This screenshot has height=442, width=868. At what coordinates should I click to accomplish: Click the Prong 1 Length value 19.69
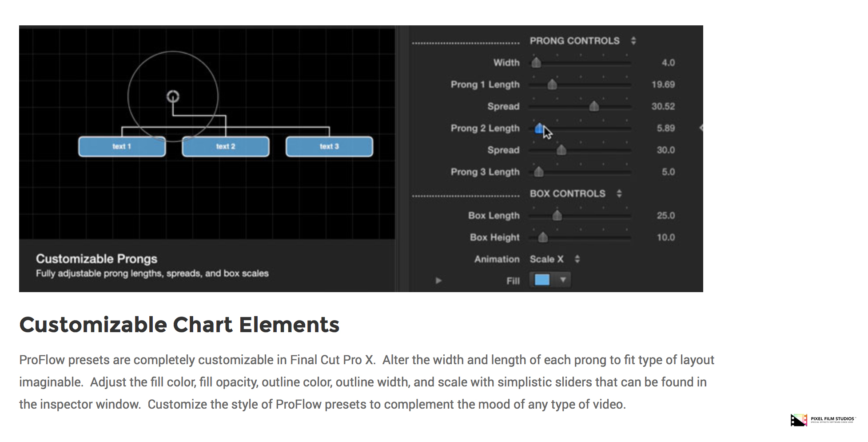[663, 84]
